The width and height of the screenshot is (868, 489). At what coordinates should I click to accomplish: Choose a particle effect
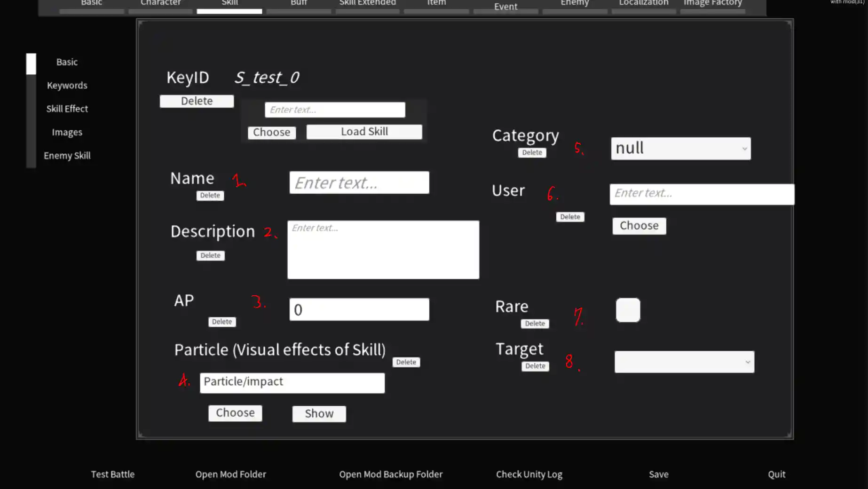(235, 413)
